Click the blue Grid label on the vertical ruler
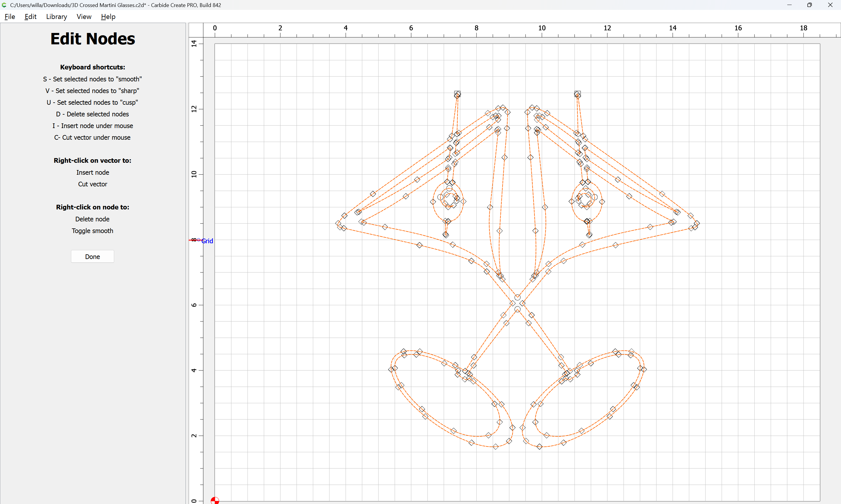 [x=207, y=241]
